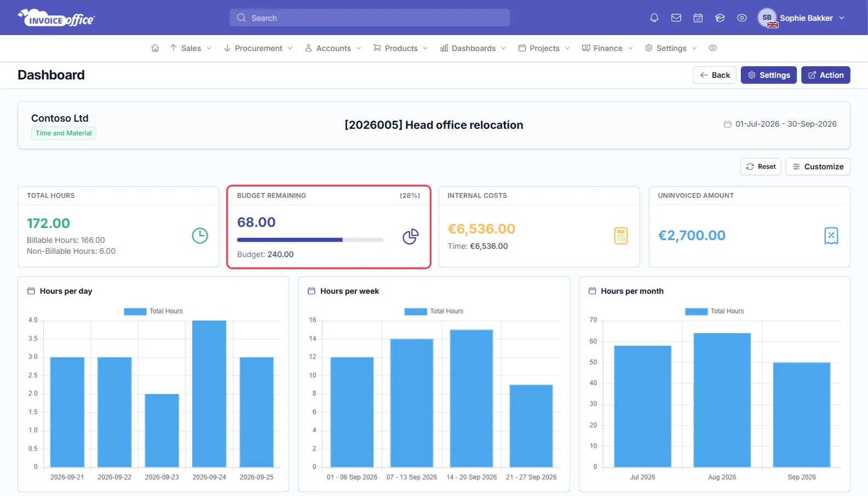Click the upward arrow icon beside Sales
This screenshot has width=868, height=496.
[x=173, y=48]
